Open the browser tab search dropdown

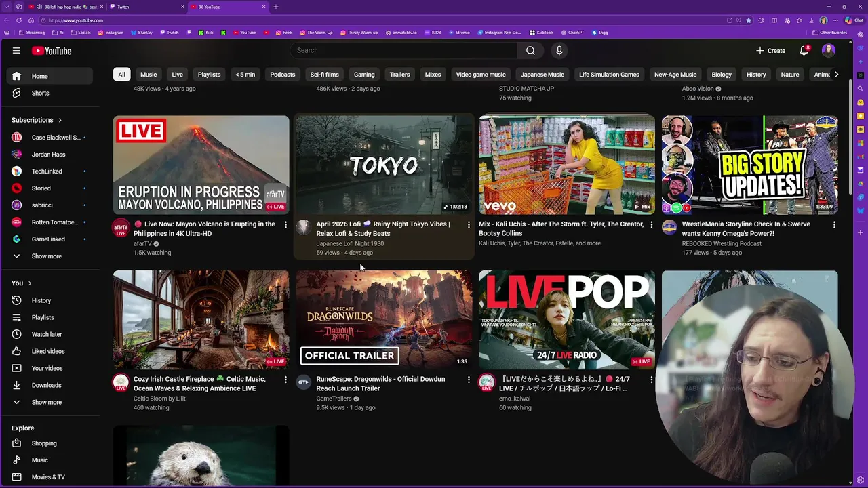[7, 7]
